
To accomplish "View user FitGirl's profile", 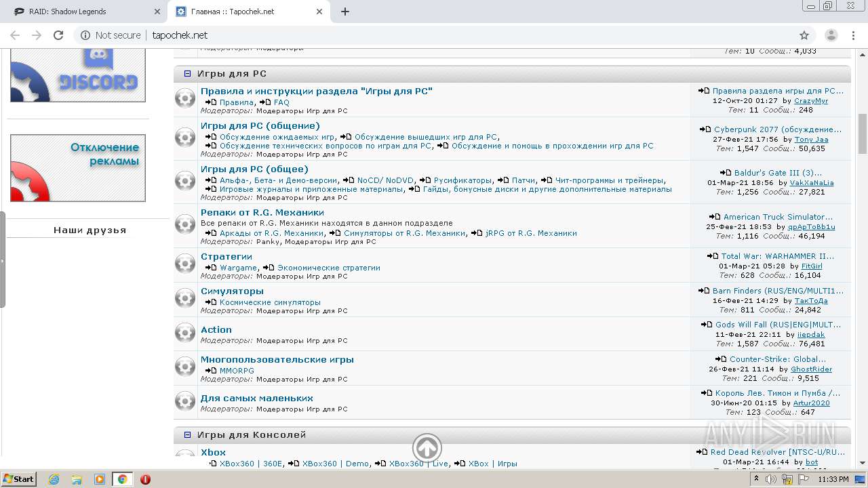I will (812, 266).
